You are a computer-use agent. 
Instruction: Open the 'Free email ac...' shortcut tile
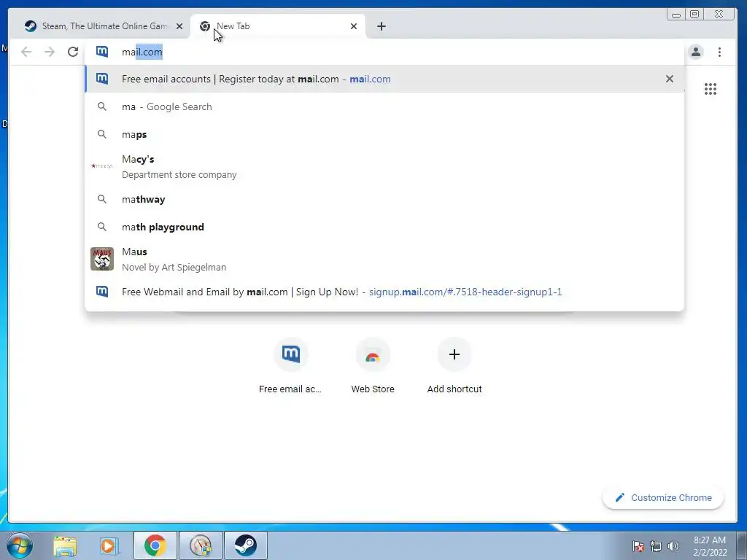click(290, 366)
